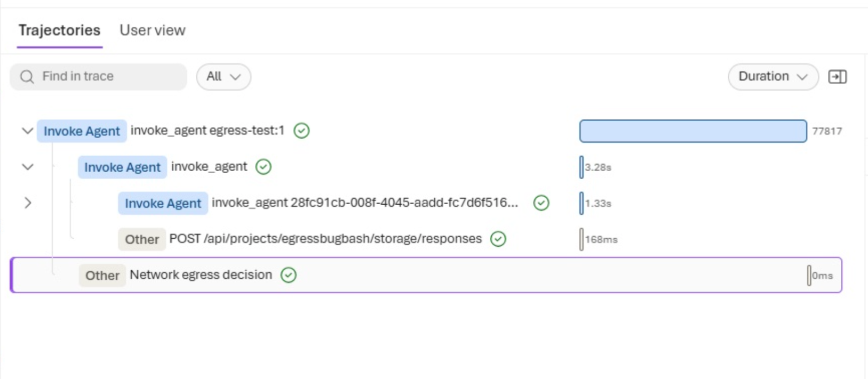The width and height of the screenshot is (868, 379).
Task: Select the Trajectories tab
Action: coord(59,30)
